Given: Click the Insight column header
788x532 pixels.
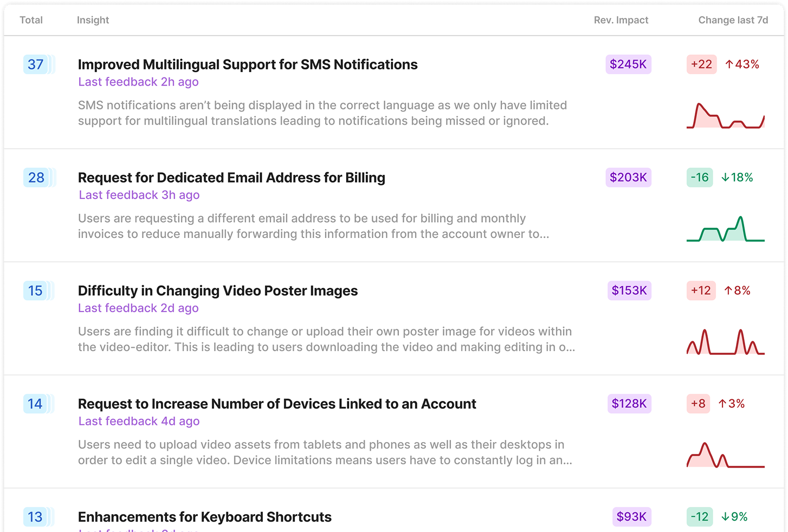Looking at the screenshot, I should 93,20.
